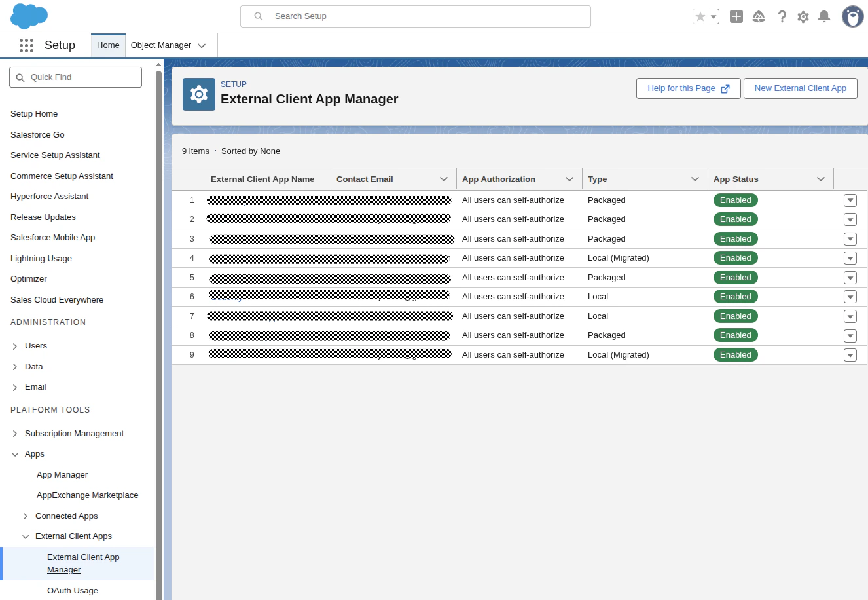Open row 2 actions dropdown
This screenshot has height=600, width=868.
tap(850, 219)
